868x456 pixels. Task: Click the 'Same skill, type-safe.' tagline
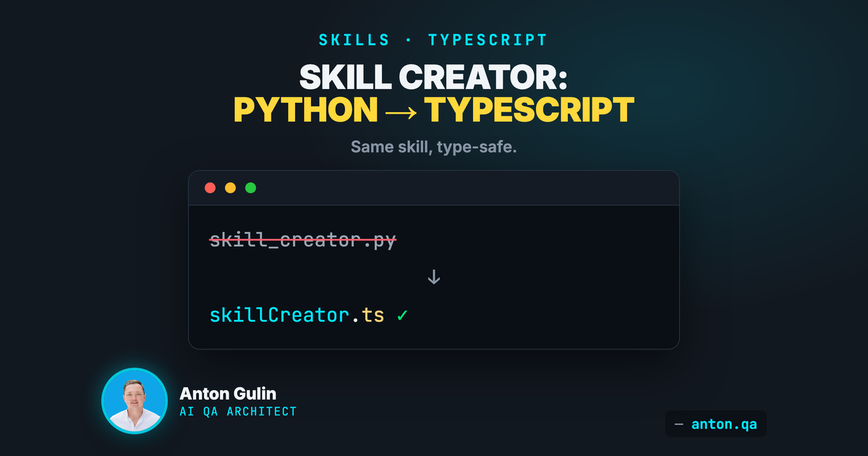tap(434, 147)
